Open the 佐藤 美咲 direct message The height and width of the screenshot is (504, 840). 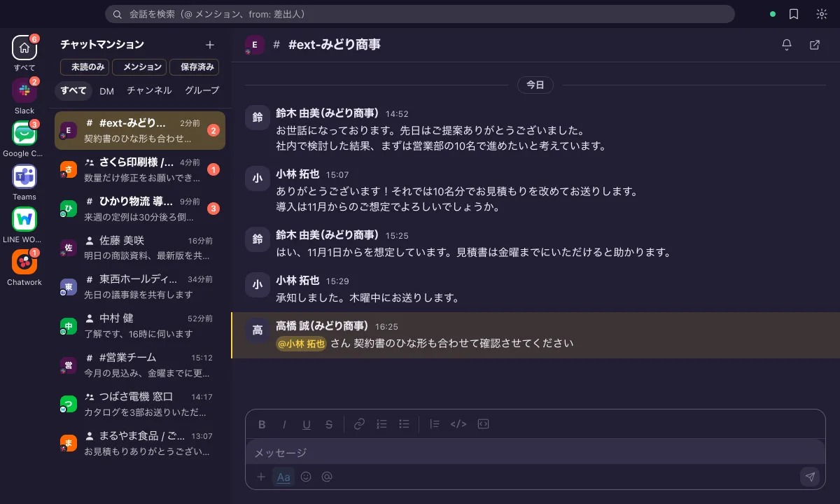(x=140, y=248)
